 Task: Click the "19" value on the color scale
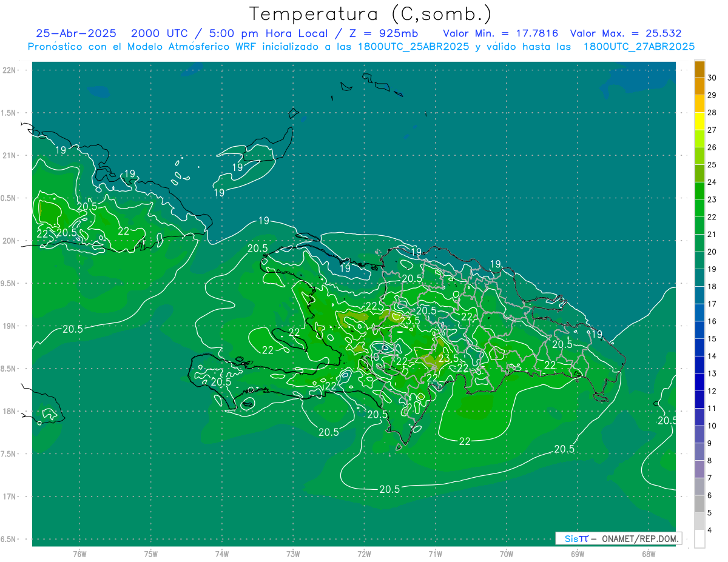(x=713, y=269)
